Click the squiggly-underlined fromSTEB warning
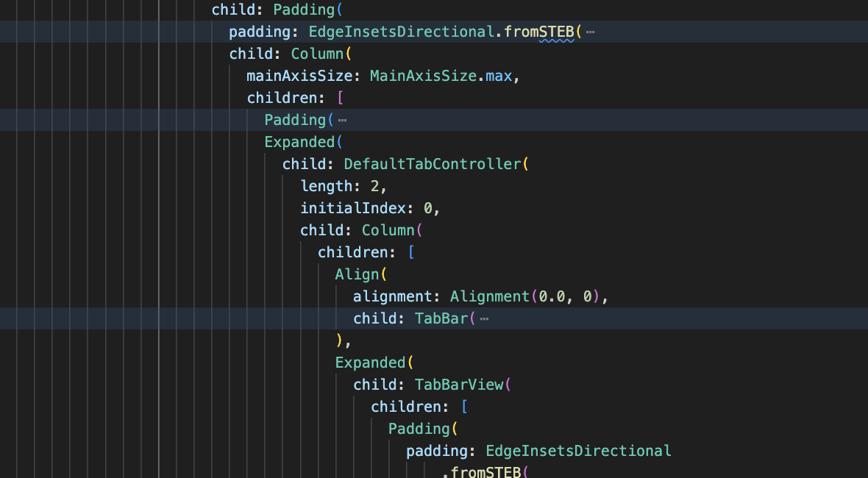The image size is (868, 478). pos(557,32)
